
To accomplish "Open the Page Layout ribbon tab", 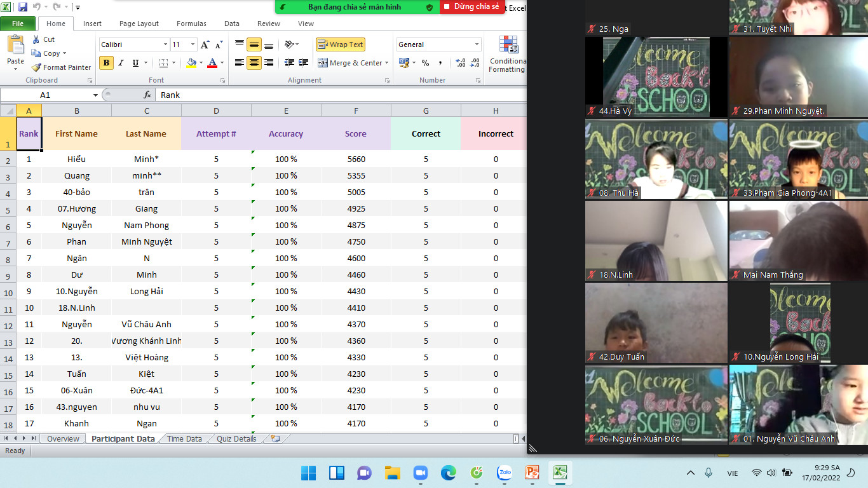I will (x=139, y=24).
